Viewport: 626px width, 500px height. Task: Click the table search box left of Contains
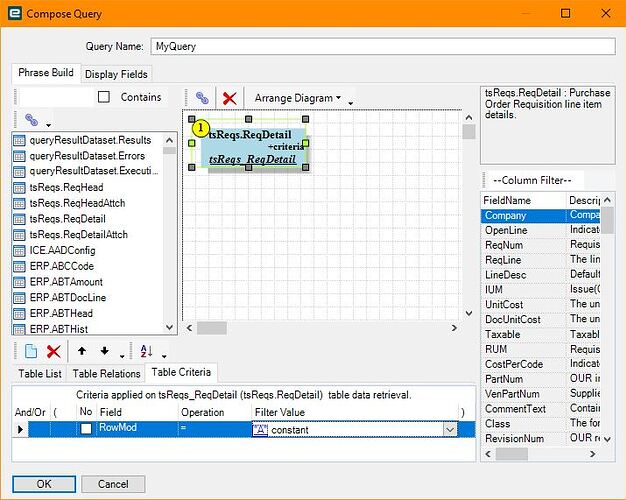56,97
